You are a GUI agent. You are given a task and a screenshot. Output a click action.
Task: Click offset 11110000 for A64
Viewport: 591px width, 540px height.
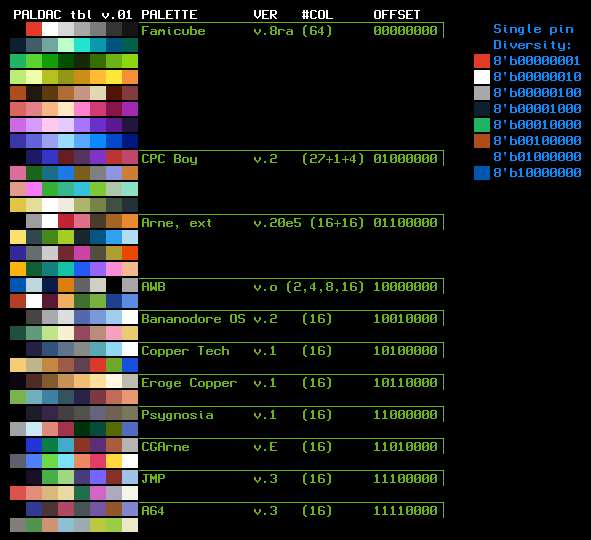[406, 511]
